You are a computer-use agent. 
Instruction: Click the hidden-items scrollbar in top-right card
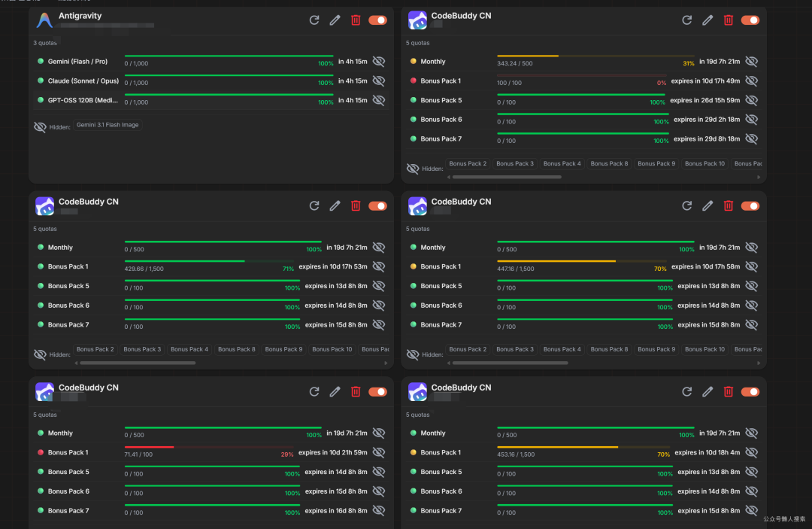click(x=507, y=177)
